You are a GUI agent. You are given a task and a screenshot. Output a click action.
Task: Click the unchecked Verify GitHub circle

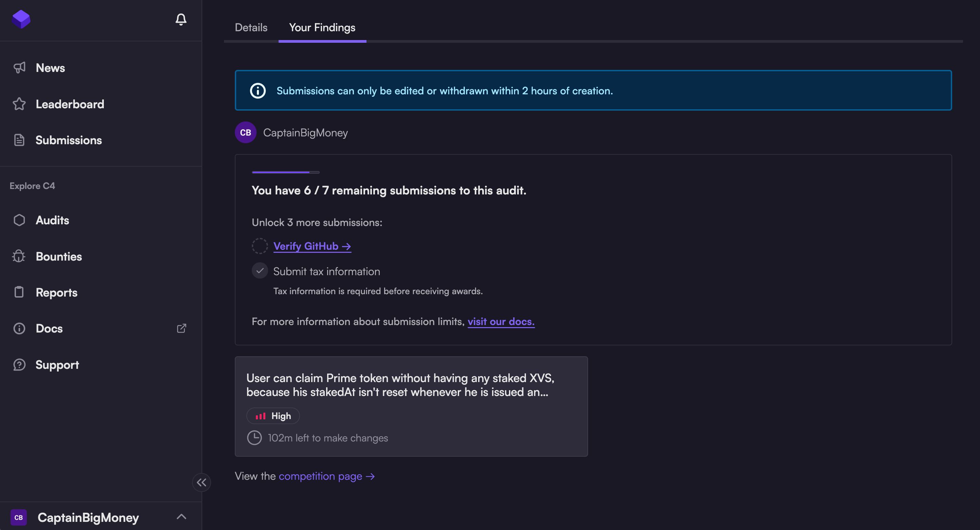[x=260, y=246]
